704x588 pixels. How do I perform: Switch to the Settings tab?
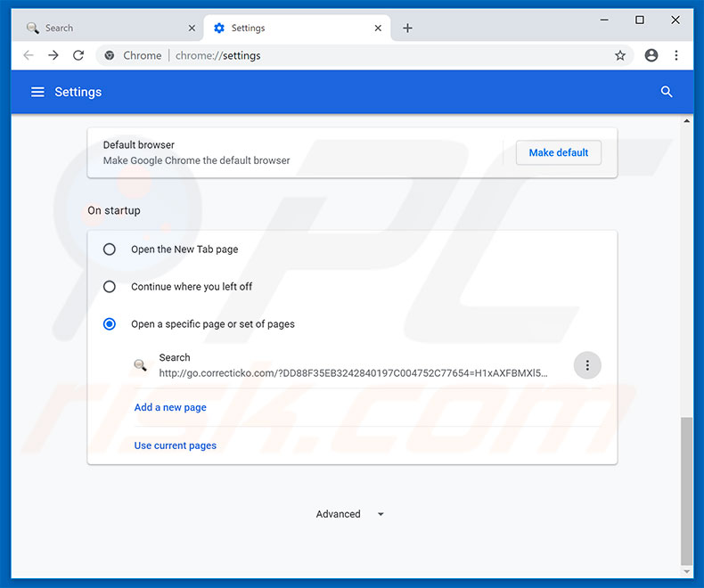297,29
